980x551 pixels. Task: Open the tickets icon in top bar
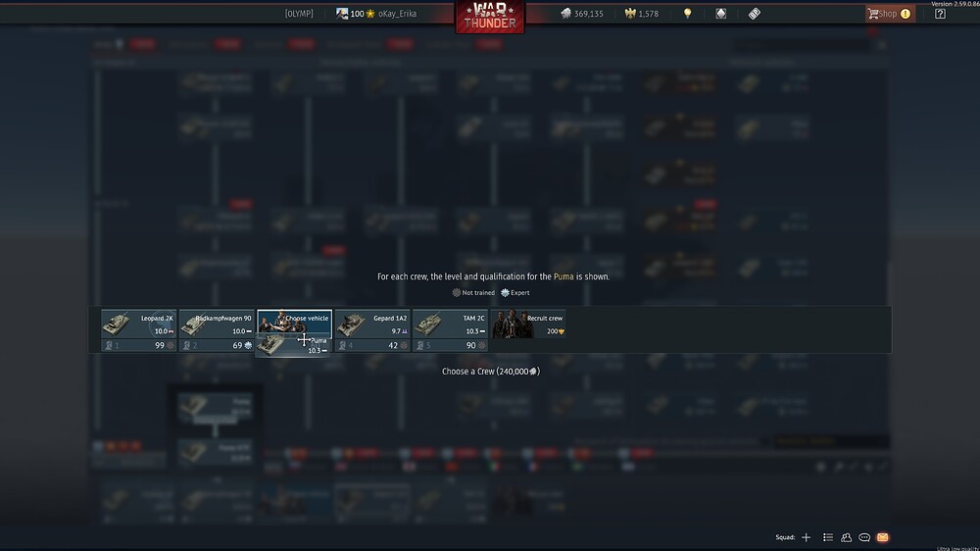pyautogui.click(x=755, y=13)
